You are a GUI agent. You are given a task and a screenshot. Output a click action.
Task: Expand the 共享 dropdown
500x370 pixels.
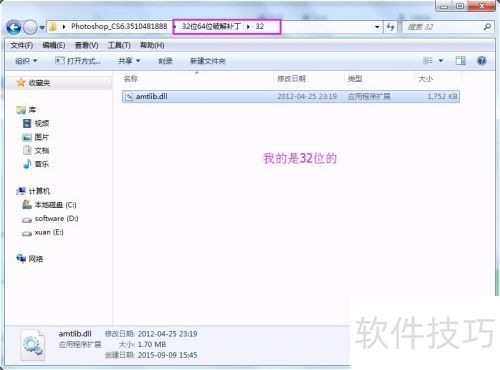(x=129, y=61)
